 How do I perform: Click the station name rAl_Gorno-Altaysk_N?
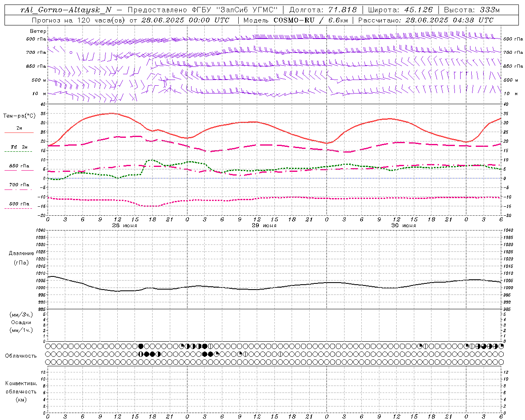pos(66,10)
